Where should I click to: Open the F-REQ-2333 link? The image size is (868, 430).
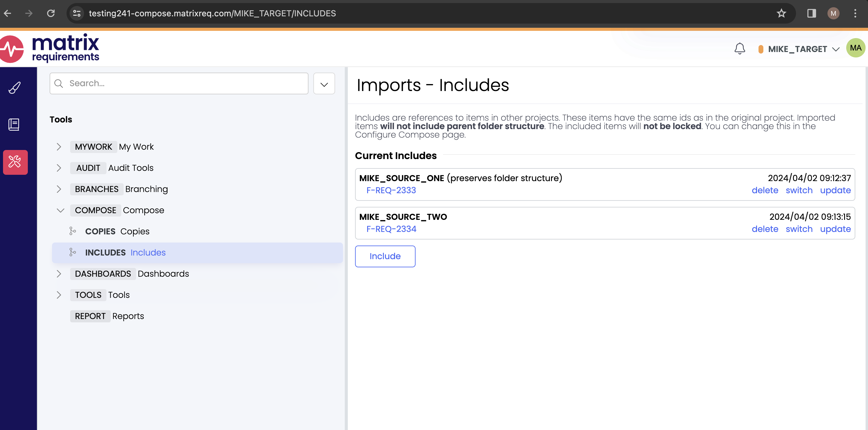pos(391,191)
